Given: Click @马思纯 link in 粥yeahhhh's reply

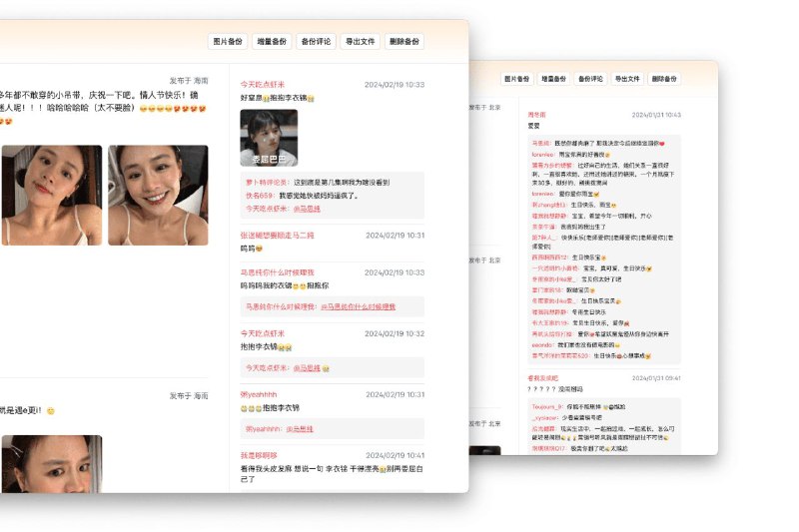Looking at the screenshot, I should coord(300,429).
